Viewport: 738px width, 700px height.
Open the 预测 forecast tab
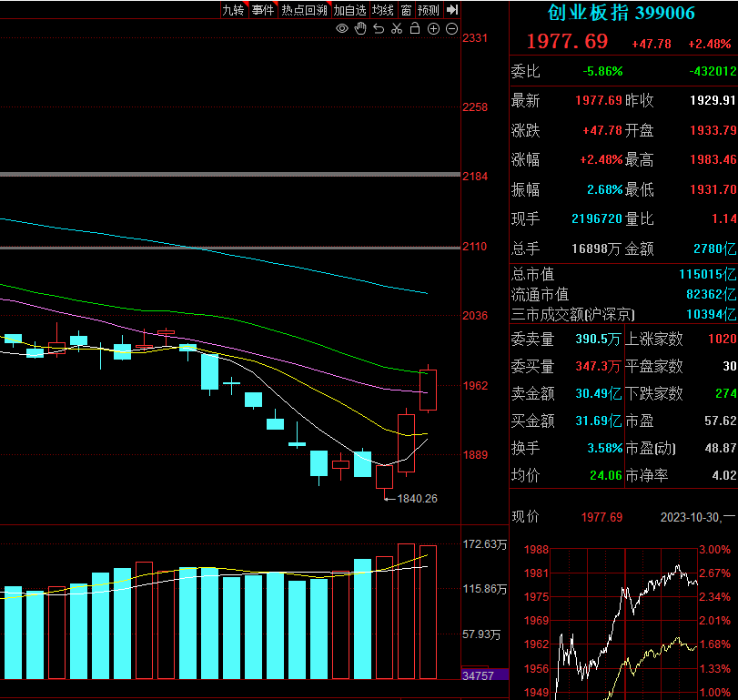coord(429,10)
